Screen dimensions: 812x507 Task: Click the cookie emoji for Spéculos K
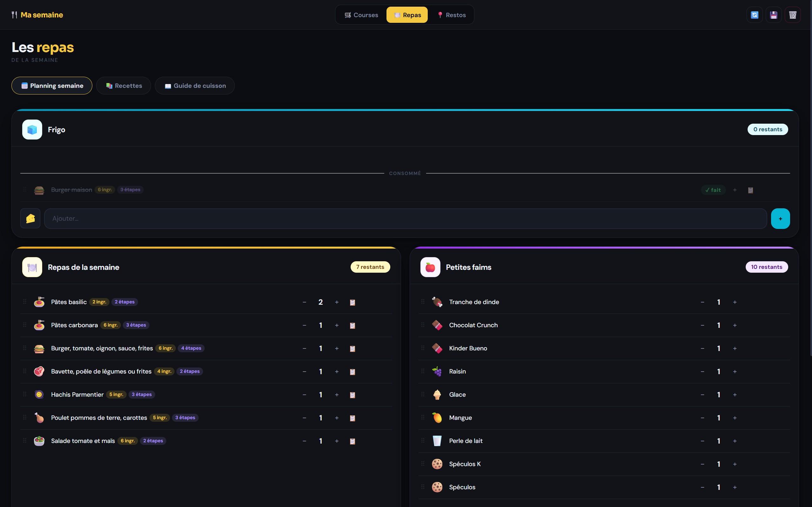pyautogui.click(x=437, y=464)
